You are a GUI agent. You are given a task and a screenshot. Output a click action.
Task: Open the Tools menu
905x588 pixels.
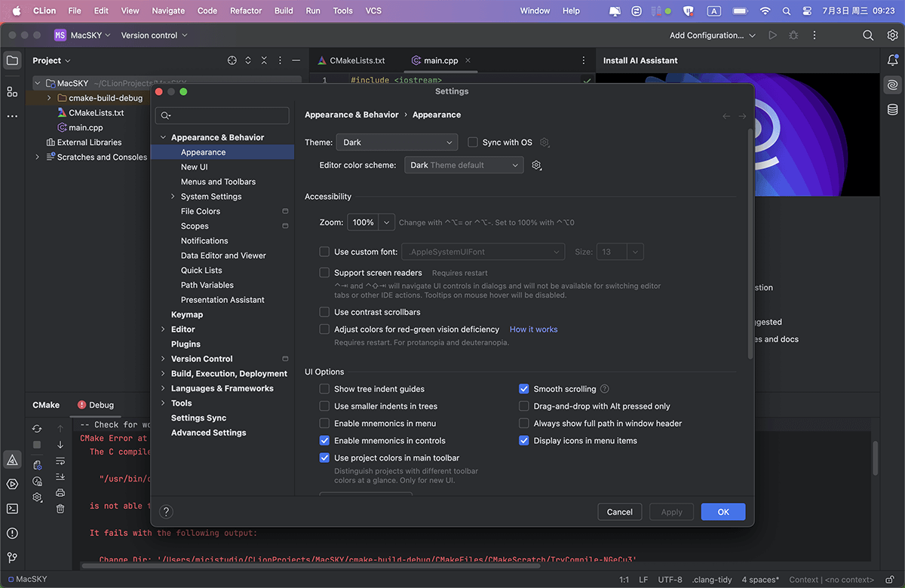pos(342,11)
